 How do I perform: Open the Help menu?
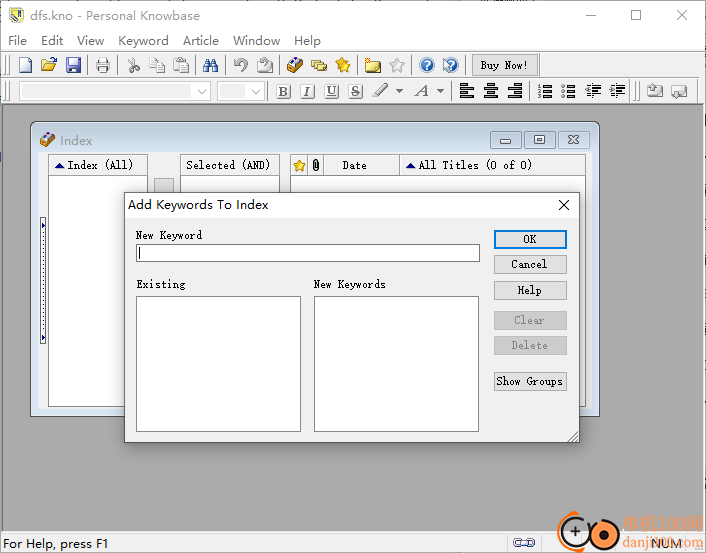(308, 41)
